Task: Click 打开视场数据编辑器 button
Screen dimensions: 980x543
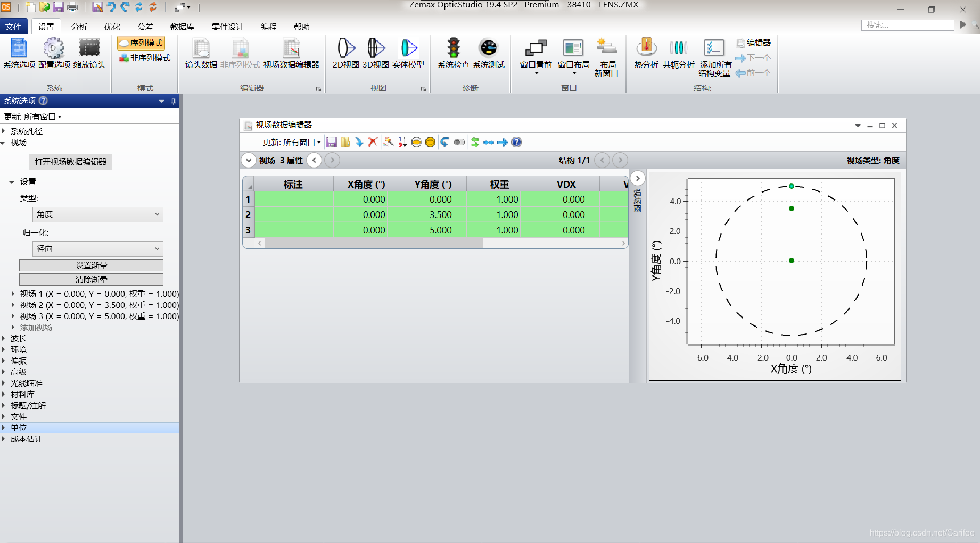Action: point(70,162)
